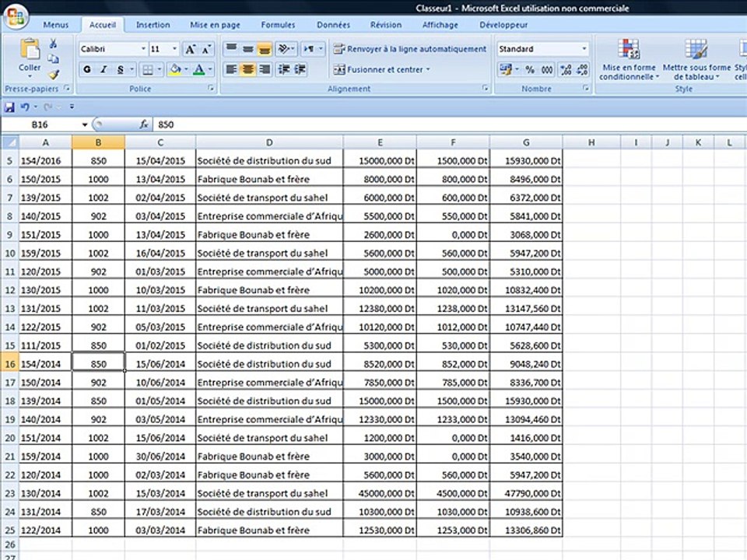Screen dimensions: 747x560
Task: Cut selection with the scissors icon
Action: [x=54, y=44]
